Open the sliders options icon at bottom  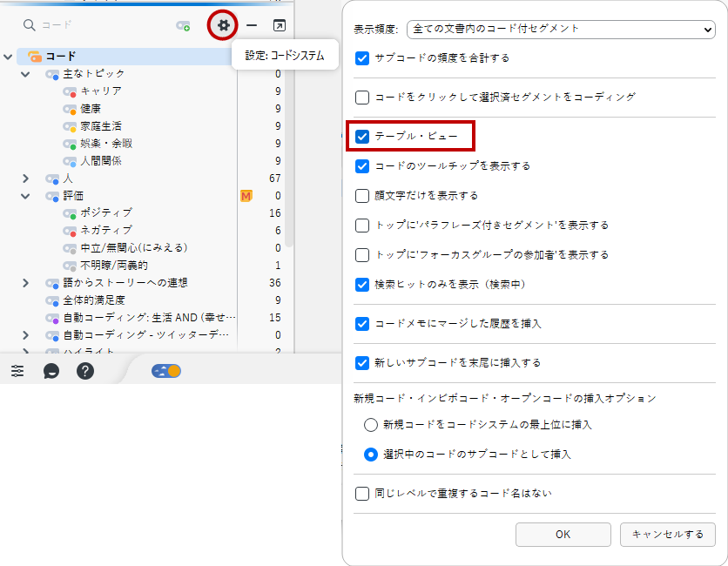tap(17, 371)
